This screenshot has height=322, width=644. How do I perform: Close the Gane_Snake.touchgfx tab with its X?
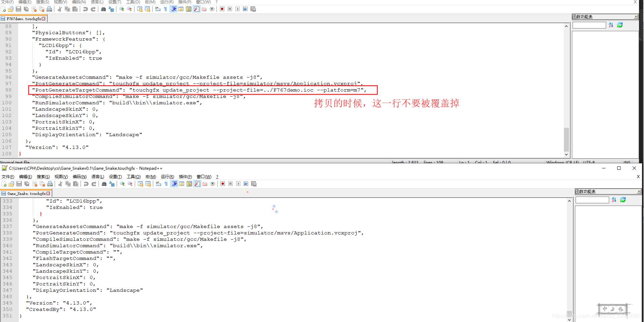pyautogui.click(x=48, y=194)
